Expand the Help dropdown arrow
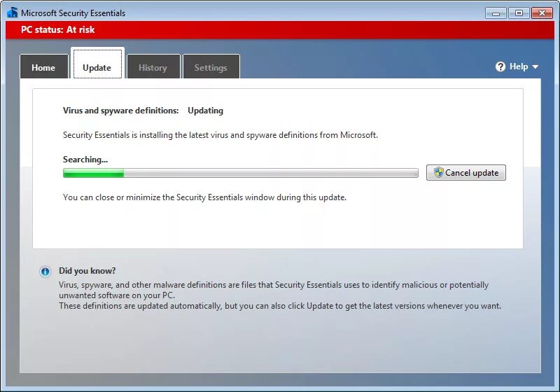The width and height of the screenshot is (560, 392). coord(535,66)
